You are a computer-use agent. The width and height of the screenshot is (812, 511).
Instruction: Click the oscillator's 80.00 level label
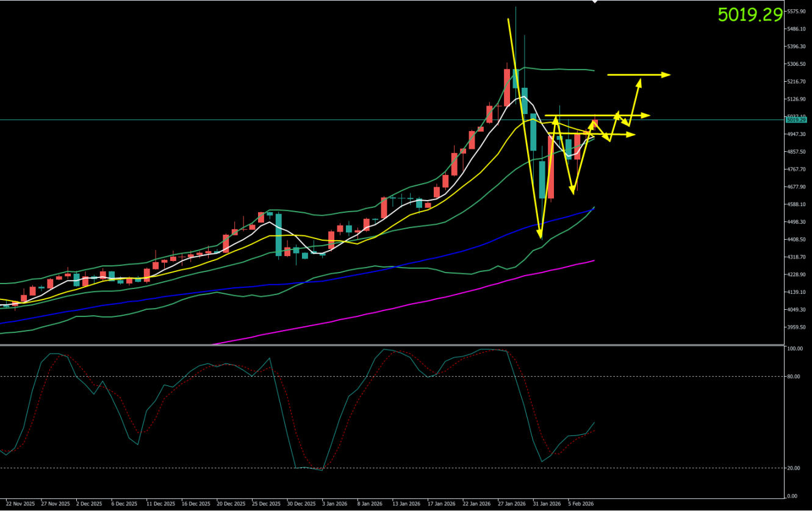click(794, 377)
